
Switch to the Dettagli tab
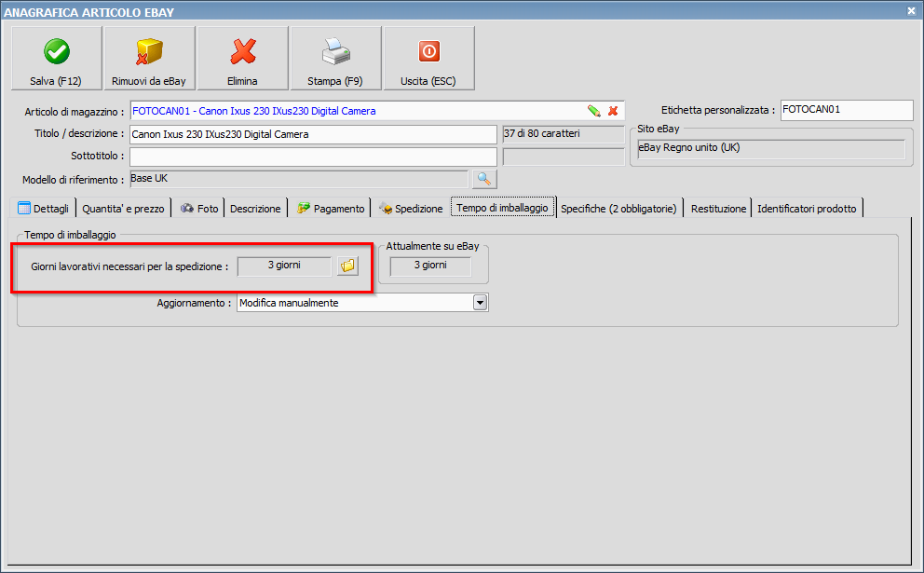click(x=43, y=208)
